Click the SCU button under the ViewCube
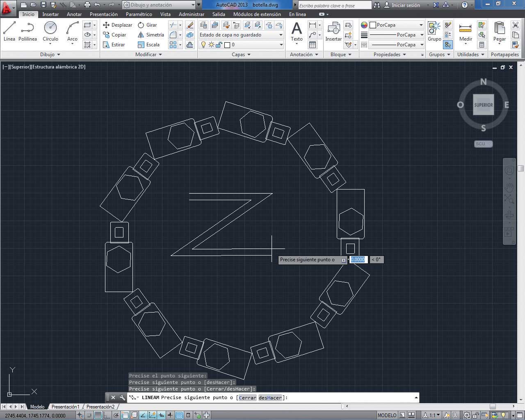Image resolution: width=525 pixels, height=420 pixels. click(x=483, y=144)
